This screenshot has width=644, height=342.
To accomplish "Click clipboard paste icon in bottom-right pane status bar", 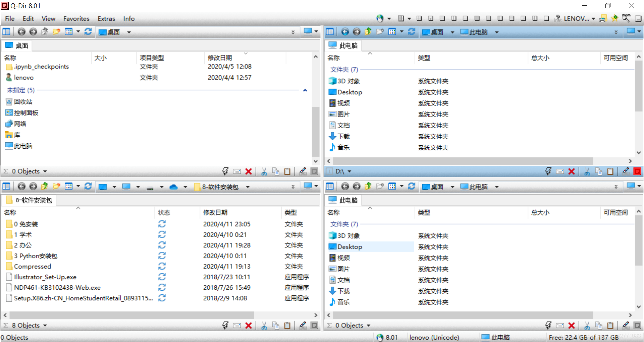I will (x=610, y=326).
